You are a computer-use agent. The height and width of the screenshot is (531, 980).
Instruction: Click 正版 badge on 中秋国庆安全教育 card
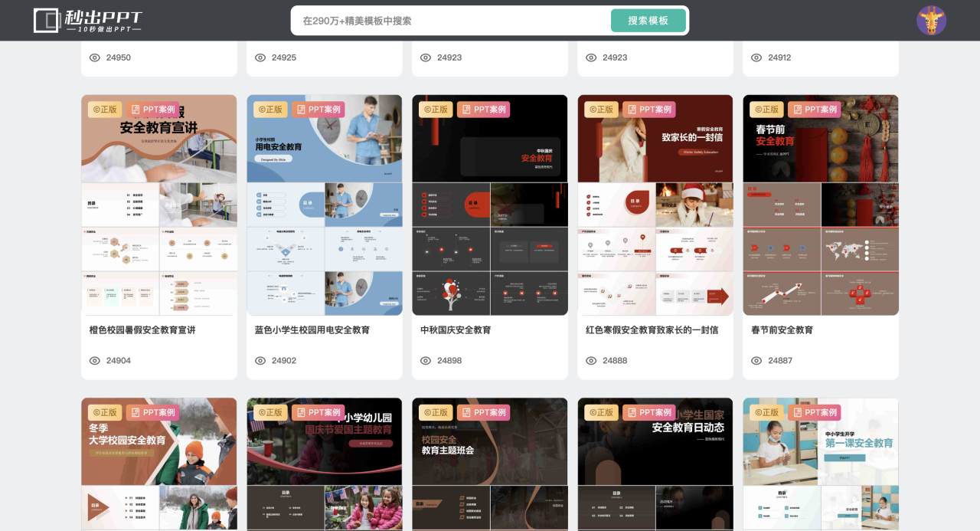(436, 110)
